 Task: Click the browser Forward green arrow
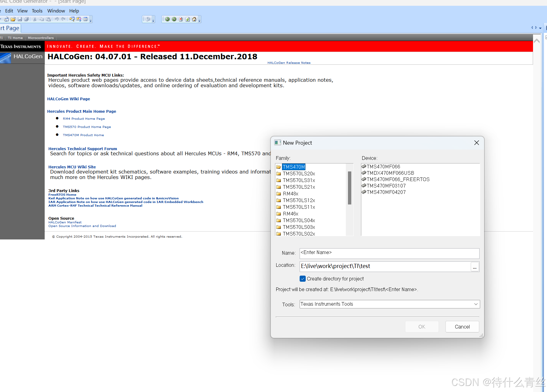(x=174, y=19)
